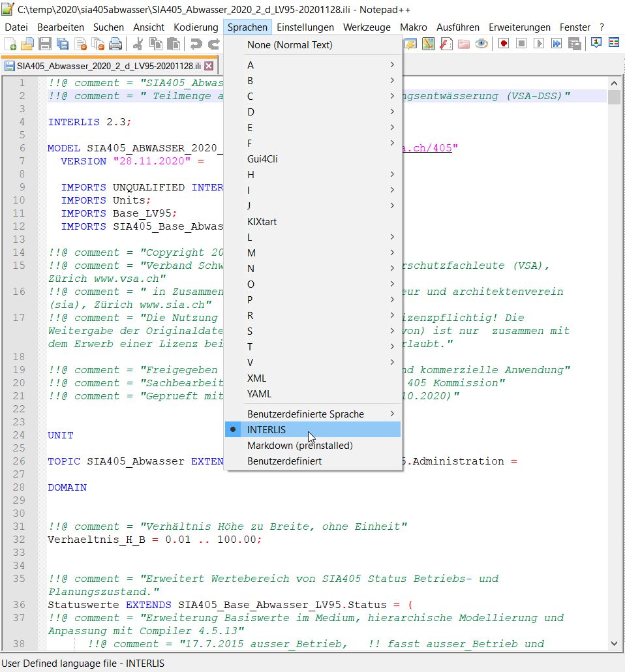This screenshot has width=625, height=672.
Task: Cut the selected text
Action: [138, 42]
